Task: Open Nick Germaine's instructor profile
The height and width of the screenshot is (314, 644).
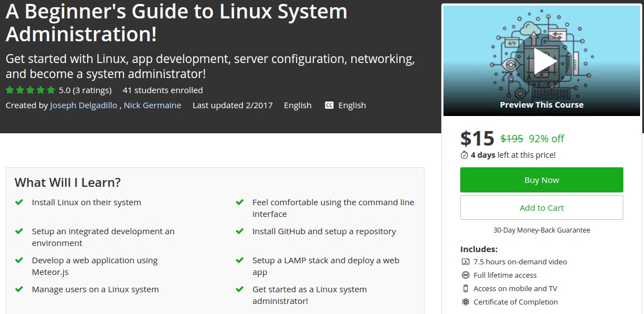Action: coord(152,105)
